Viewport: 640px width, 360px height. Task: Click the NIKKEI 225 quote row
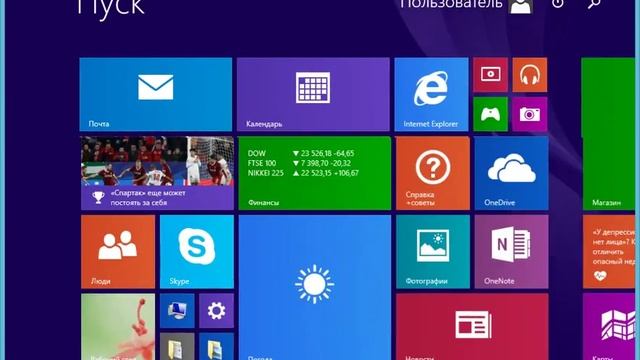tap(303, 173)
